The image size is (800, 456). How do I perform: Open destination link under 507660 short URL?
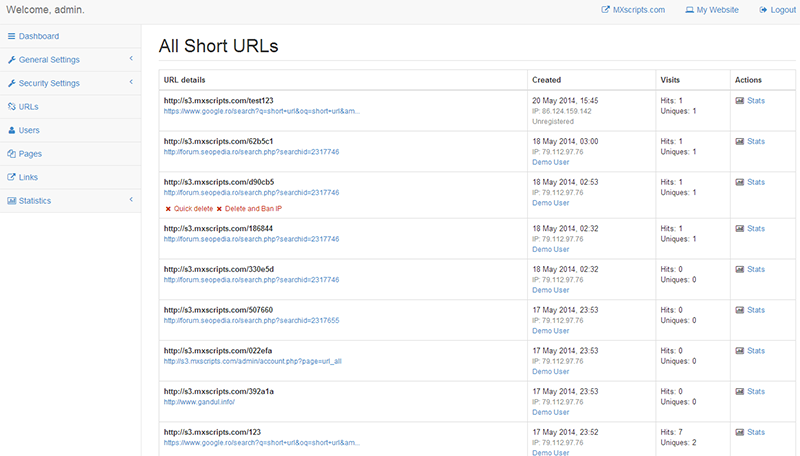pyautogui.click(x=252, y=320)
